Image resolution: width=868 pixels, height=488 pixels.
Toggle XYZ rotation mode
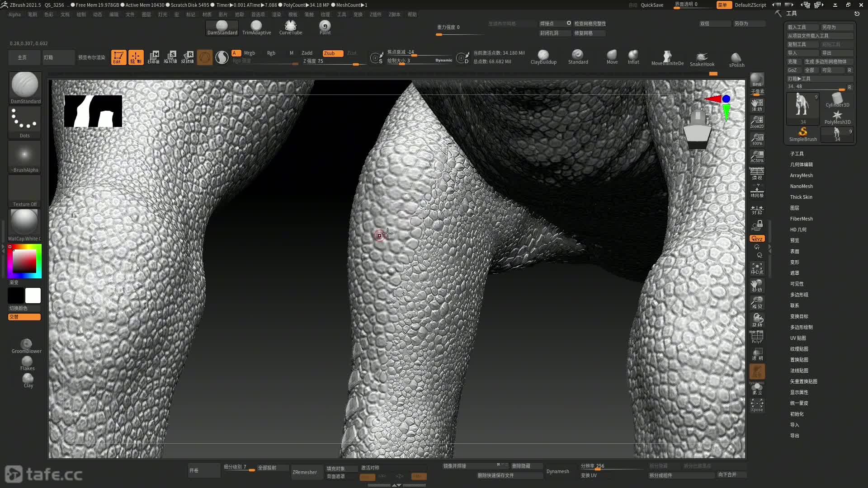[757, 239]
